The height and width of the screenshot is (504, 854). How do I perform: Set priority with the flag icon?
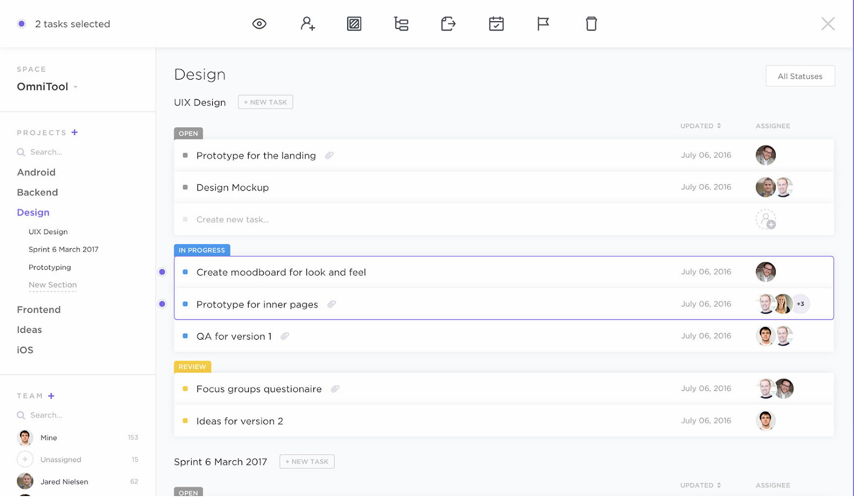coord(543,23)
